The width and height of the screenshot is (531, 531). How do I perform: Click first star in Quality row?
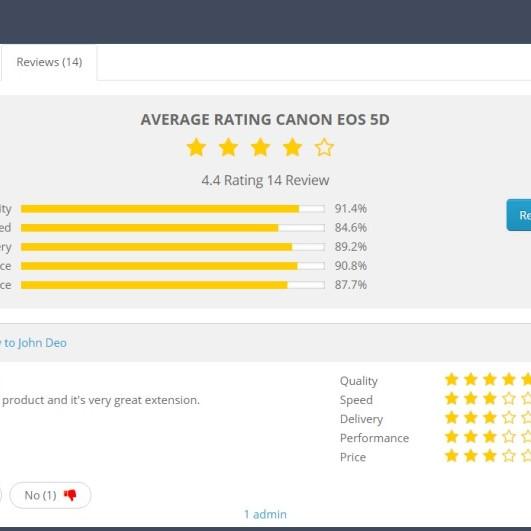[452, 380]
